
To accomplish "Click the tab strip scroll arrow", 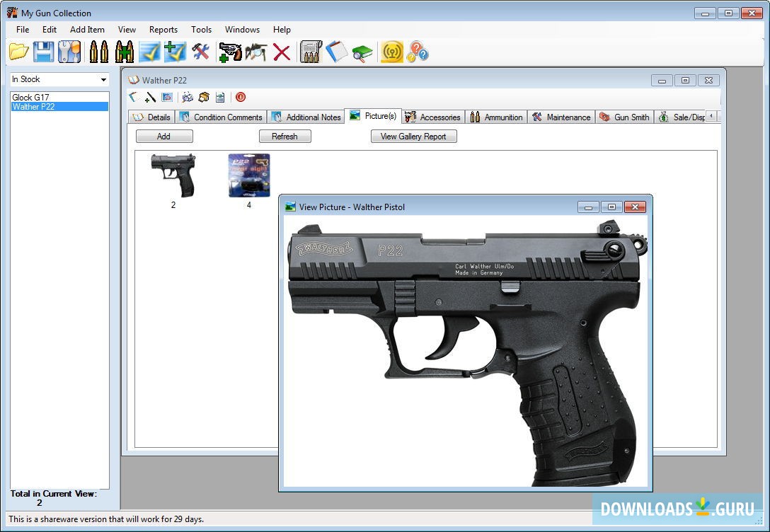I will tap(711, 116).
